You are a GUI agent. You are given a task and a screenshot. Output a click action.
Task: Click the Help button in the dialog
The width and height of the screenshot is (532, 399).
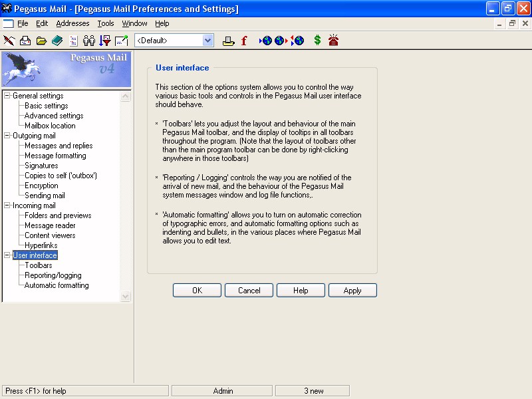(301, 291)
